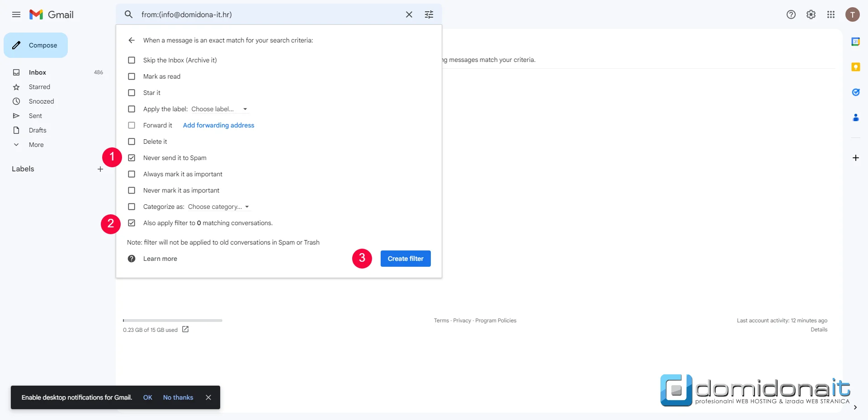Get add-ons with the plus icon
The width and height of the screenshot is (868, 420).
(x=856, y=158)
